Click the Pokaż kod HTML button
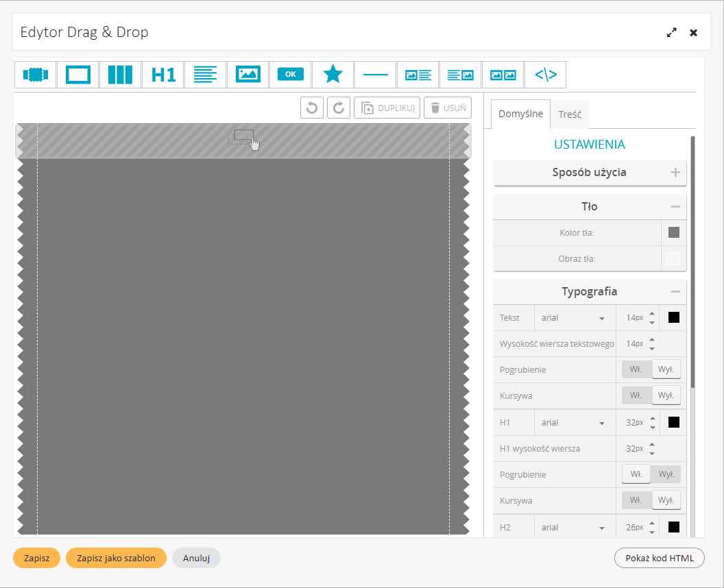The image size is (724, 588). click(x=659, y=559)
